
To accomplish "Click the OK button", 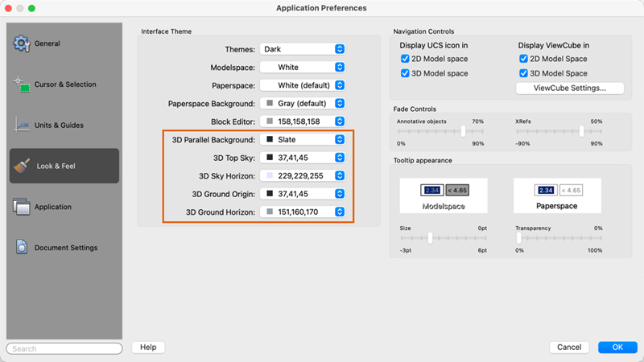I will click(617, 348).
